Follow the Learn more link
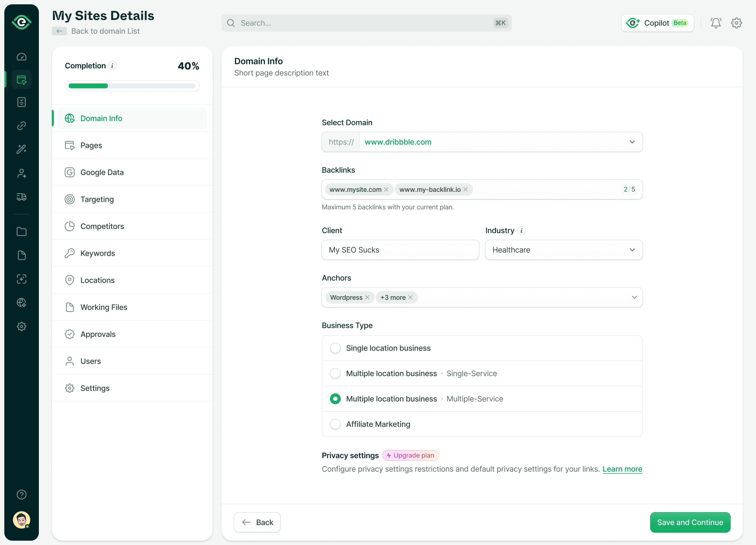 [622, 469]
